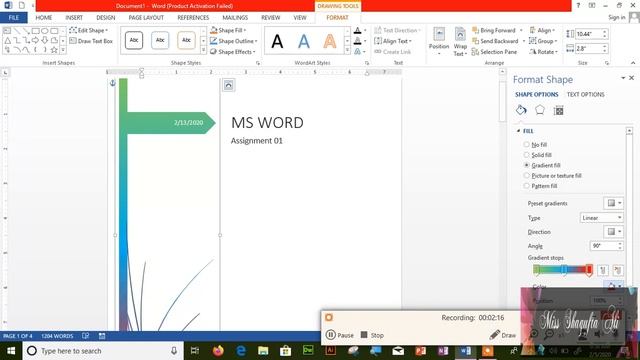640x360 pixels.
Task: Open the FILE tab
Action: tap(13, 18)
